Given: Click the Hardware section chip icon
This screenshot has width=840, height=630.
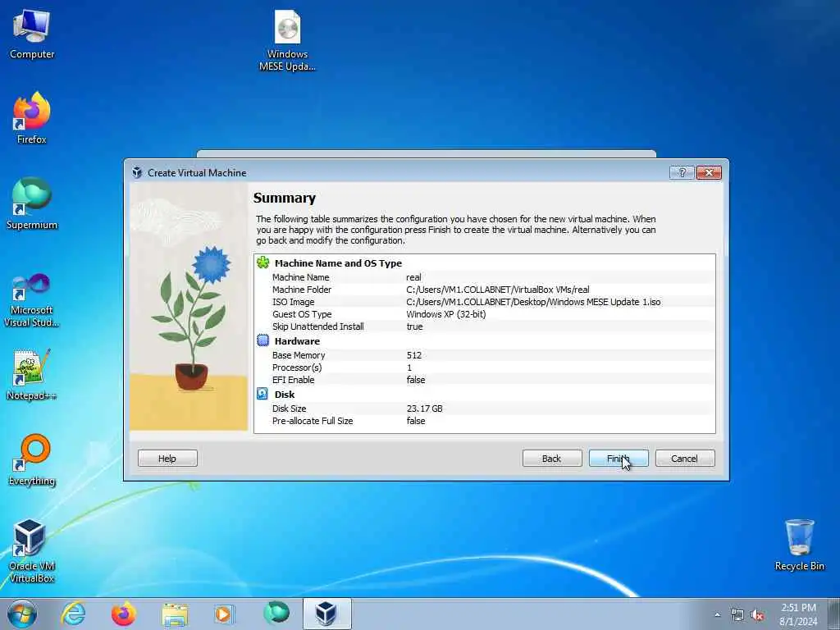Looking at the screenshot, I should (x=262, y=340).
